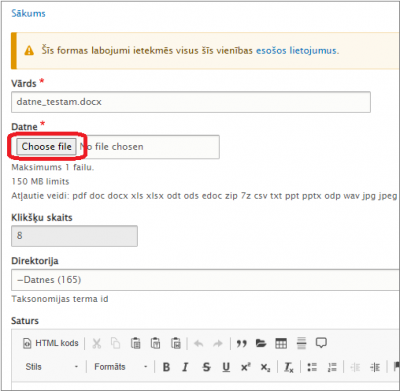Toggle italic formatting
400x391 pixels.
[185, 367]
